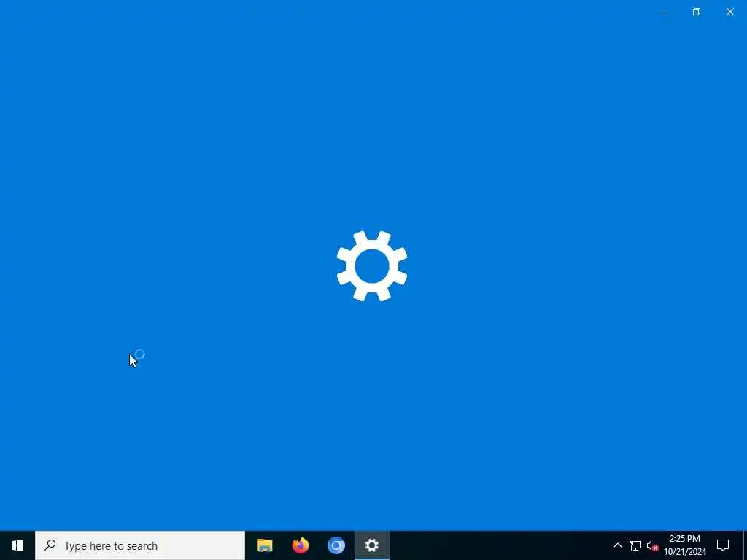Viewport: 747px width, 560px height.
Task: Open the clock and date flyout
Action: tap(684, 545)
